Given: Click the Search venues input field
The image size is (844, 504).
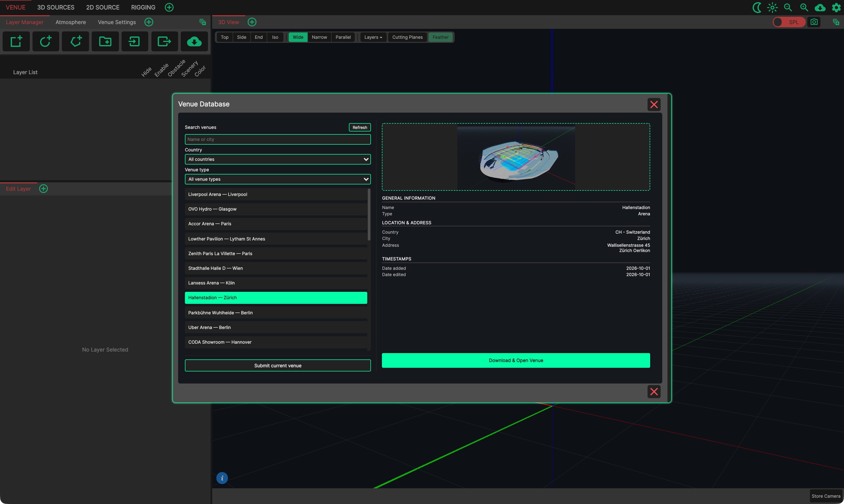Looking at the screenshot, I should [x=277, y=139].
